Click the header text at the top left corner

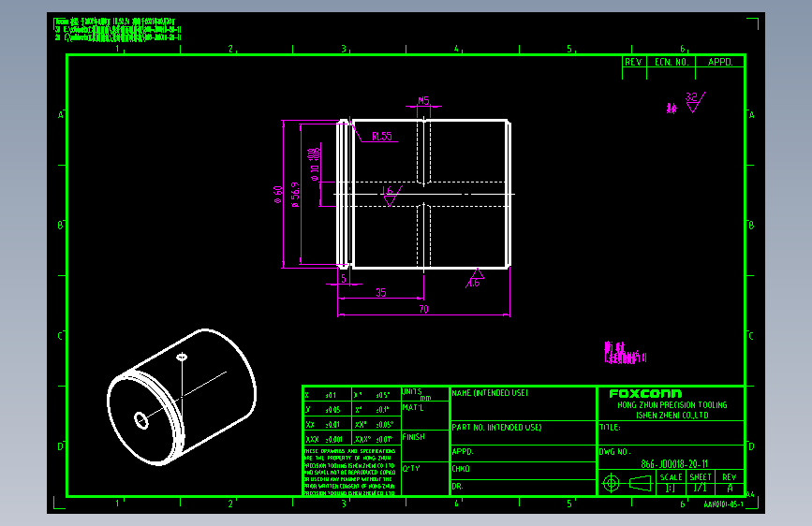[x=118, y=29]
